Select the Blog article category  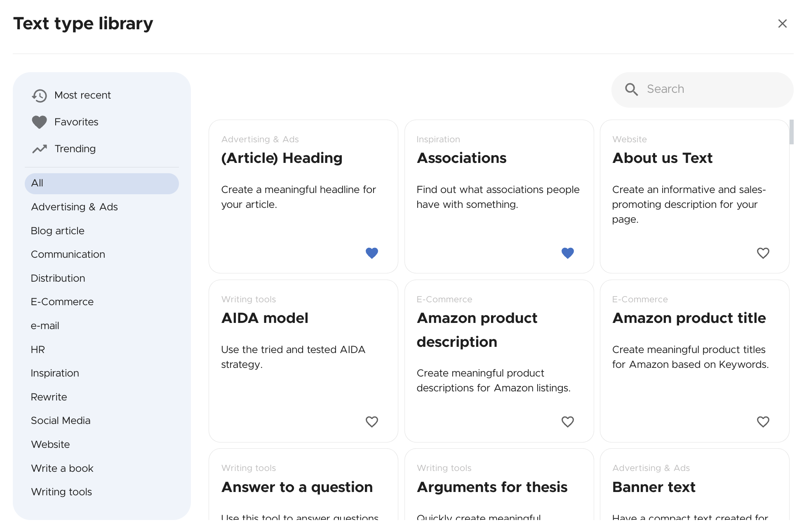click(x=58, y=231)
